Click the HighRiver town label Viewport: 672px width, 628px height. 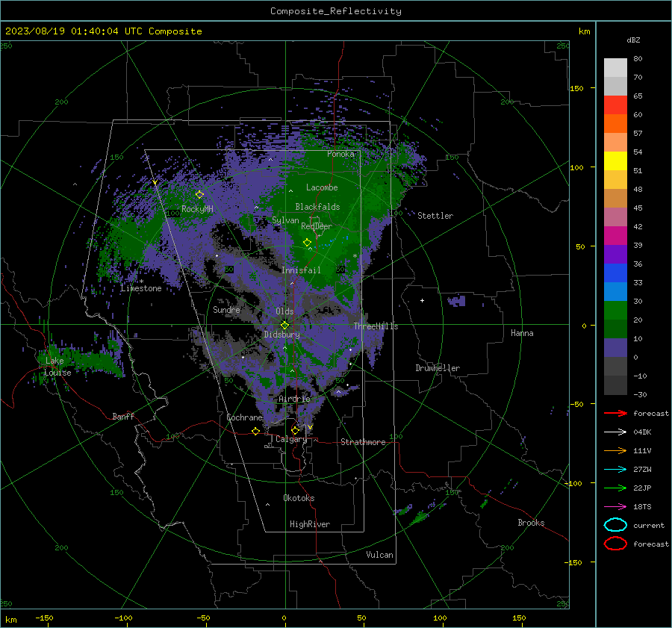click(x=310, y=524)
